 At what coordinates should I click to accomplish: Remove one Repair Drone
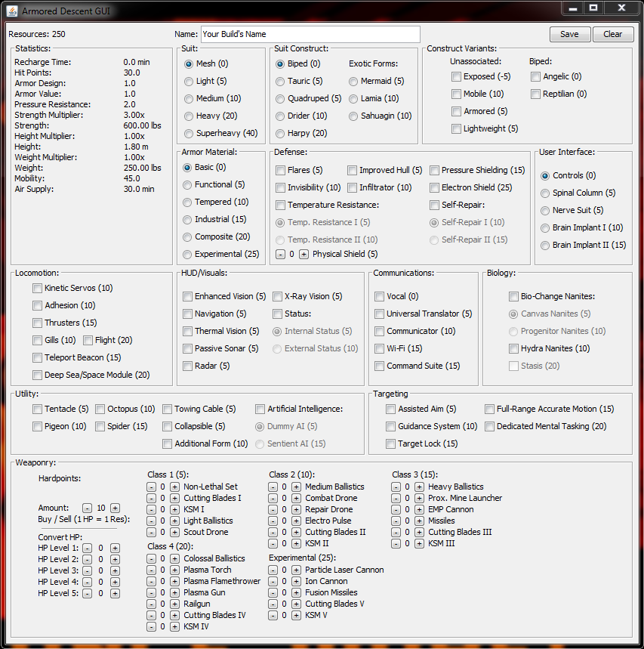tap(273, 509)
